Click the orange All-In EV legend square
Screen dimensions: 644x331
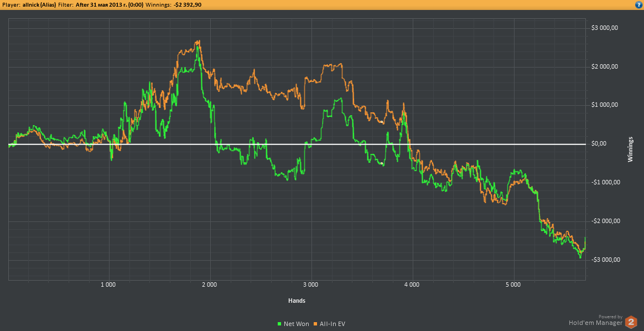point(315,324)
